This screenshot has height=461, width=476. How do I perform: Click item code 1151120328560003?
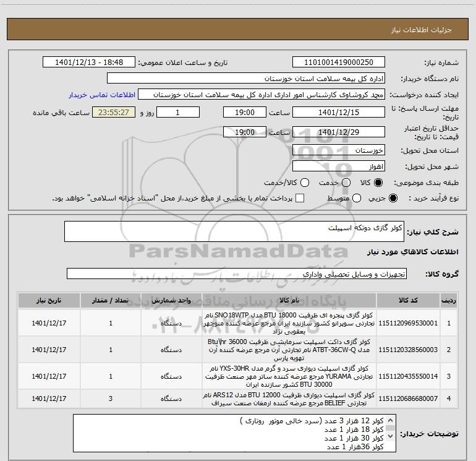pyautogui.click(x=408, y=350)
